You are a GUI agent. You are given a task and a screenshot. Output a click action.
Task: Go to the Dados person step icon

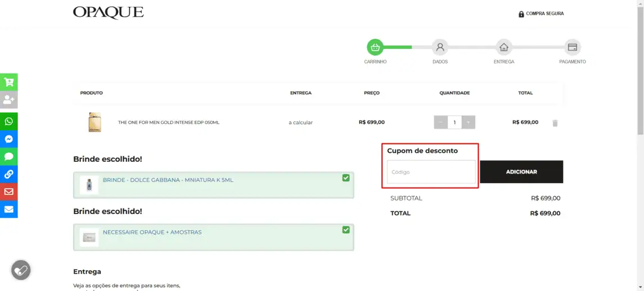tap(440, 47)
